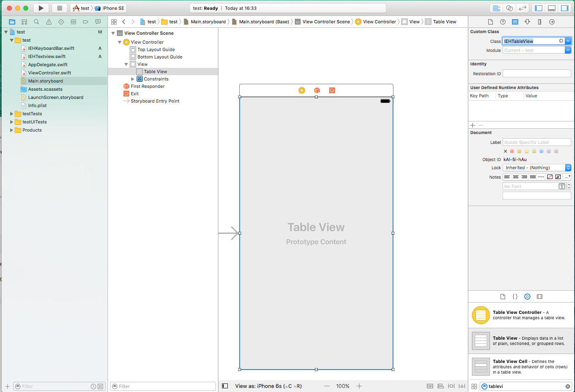Viewport: 575px width, 392px height.
Task: Open the Media library
Action: [x=539, y=296]
